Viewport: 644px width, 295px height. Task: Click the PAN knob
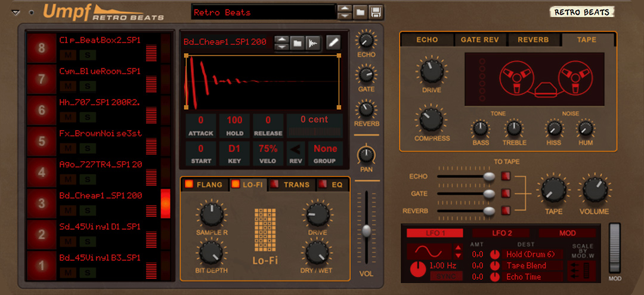tap(366, 155)
